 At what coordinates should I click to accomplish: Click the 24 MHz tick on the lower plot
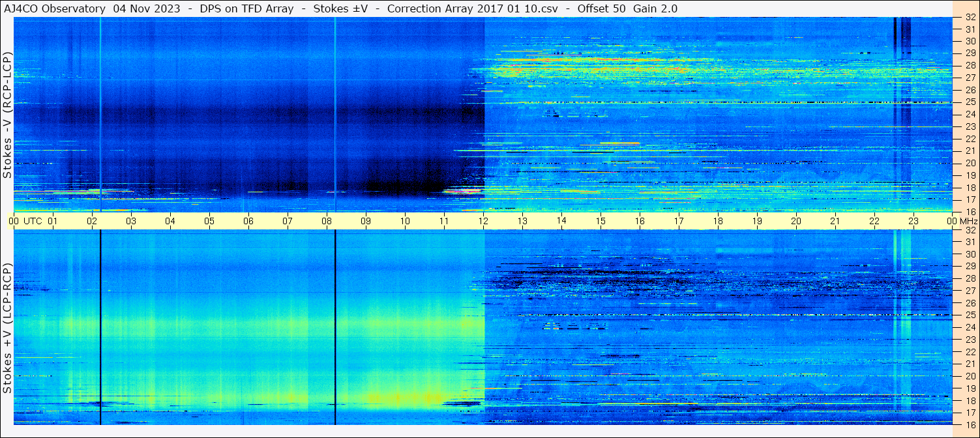click(x=970, y=327)
